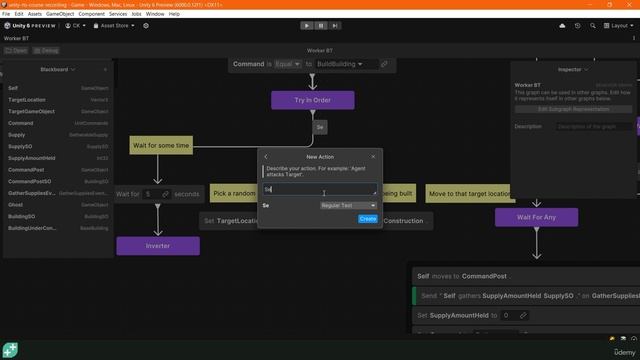Select the BuildingSO variable in Blackboard
The image size is (640, 360).
pos(58,216)
